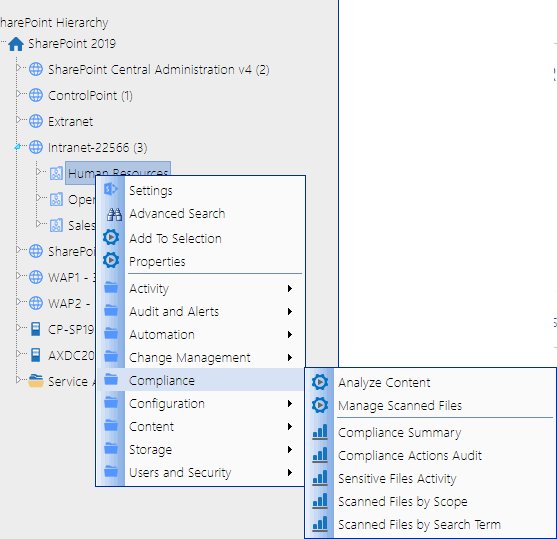Viewport: 557px width, 539px height.
Task: Select the ControlPoint (1) tree item
Action: click(90, 96)
